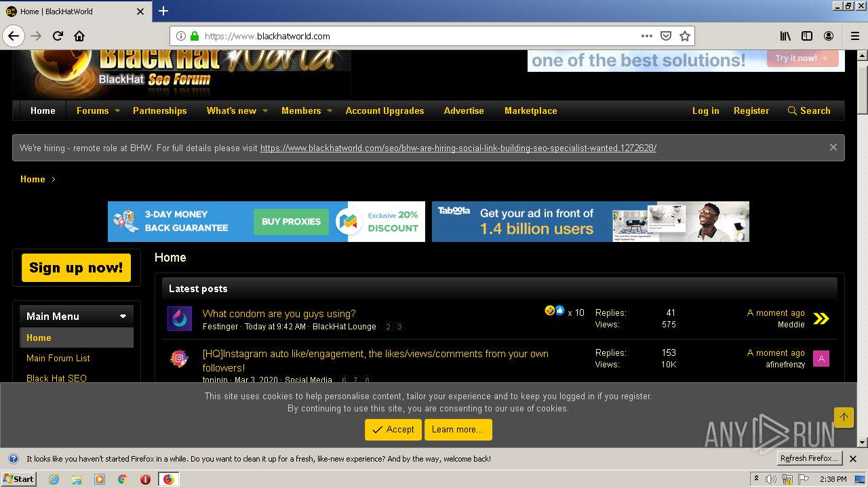The height and width of the screenshot is (488, 868).
Task: Open thread 'What condom are you guys using?'
Action: 279,313
